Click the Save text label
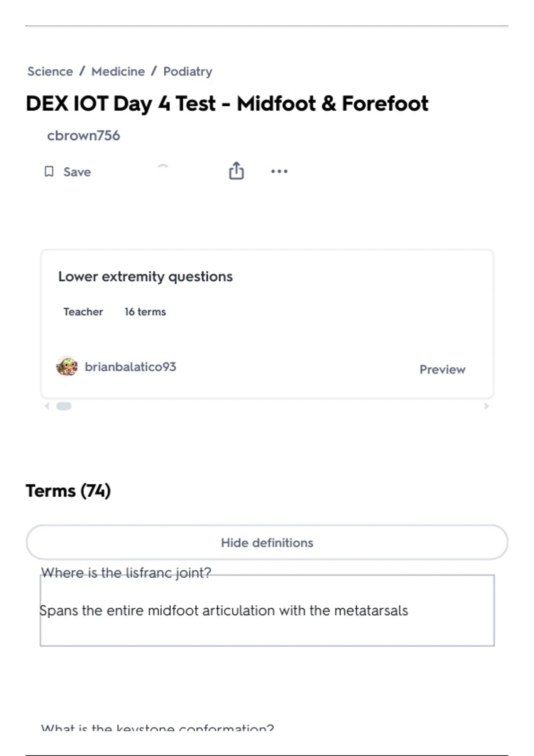Screen dimensions: 534x756 coord(77,172)
